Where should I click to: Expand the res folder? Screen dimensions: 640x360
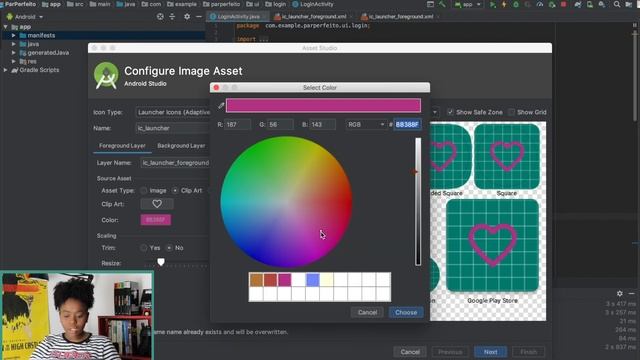[x=13, y=61]
